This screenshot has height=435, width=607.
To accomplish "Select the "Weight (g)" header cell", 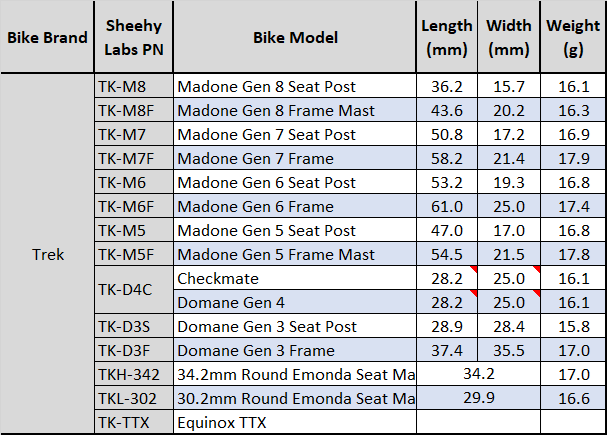I will tap(573, 38).
